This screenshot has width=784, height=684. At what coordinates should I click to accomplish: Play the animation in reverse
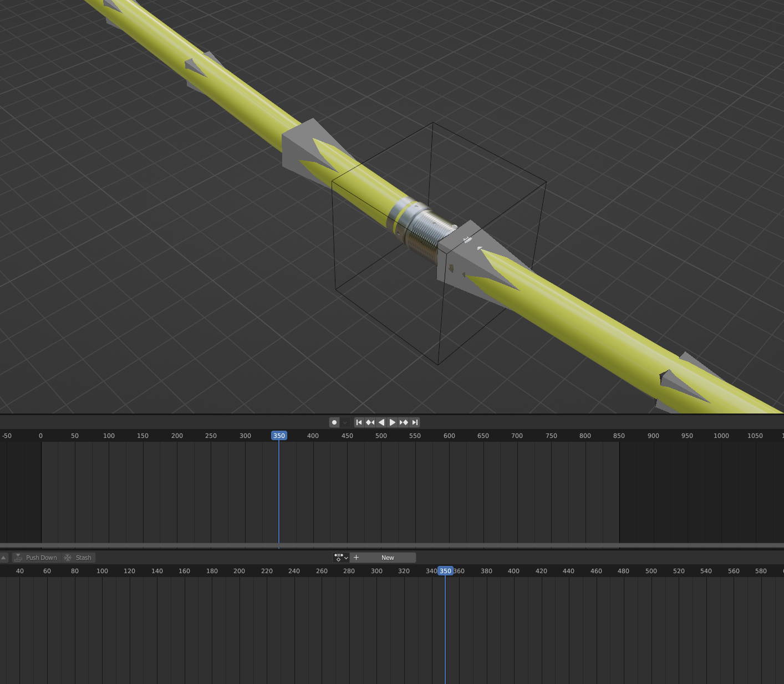381,422
